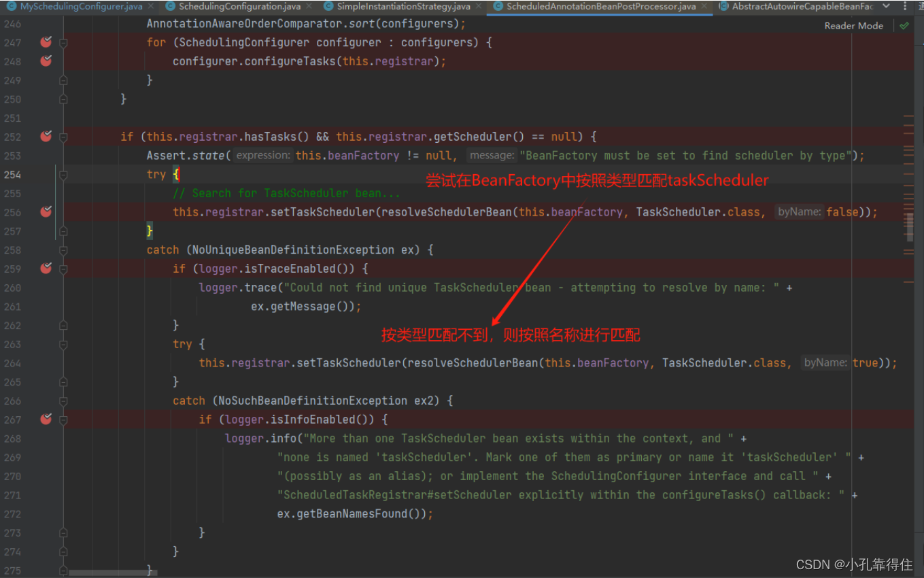Remove the breakpoint on line 248
This screenshot has width=924, height=578.
pos(46,61)
